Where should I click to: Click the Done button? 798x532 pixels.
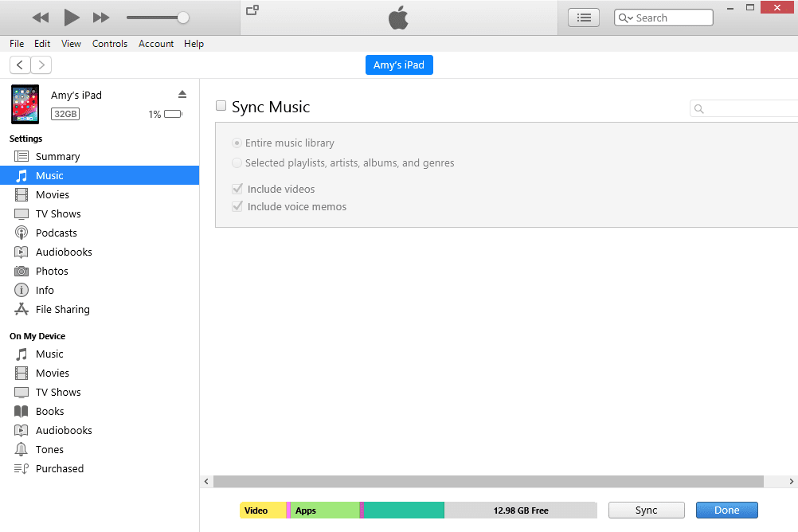pyautogui.click(x=727, y=510)
